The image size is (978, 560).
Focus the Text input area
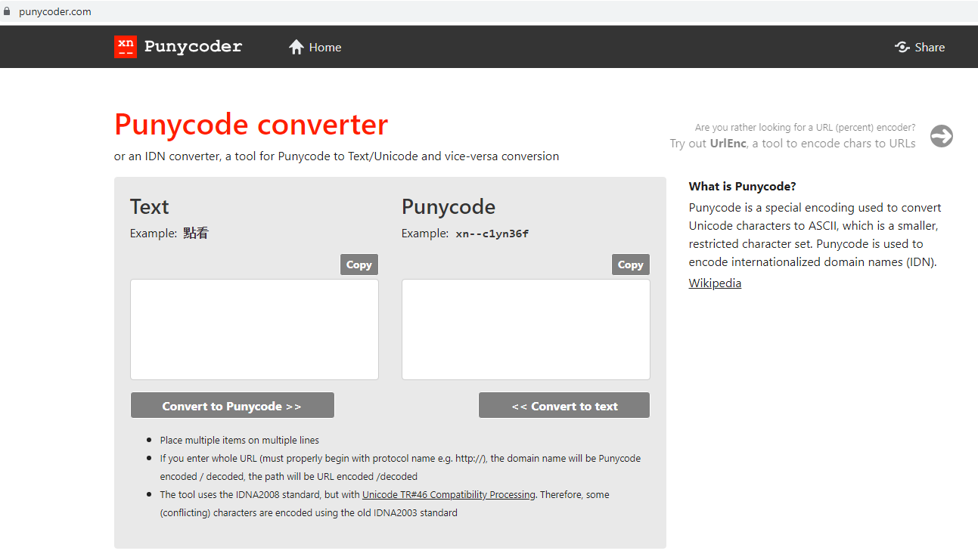tap(254, 330)
